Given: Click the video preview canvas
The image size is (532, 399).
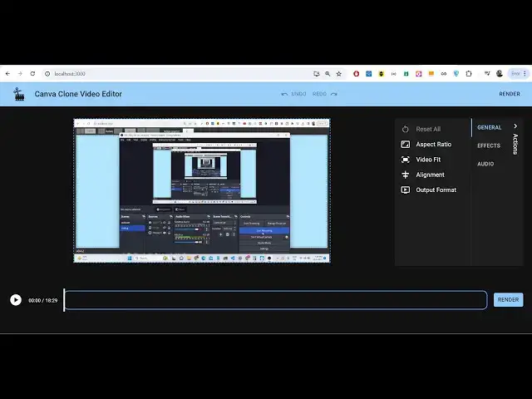Looking at the screenshot, I should [x=202, y=190].
